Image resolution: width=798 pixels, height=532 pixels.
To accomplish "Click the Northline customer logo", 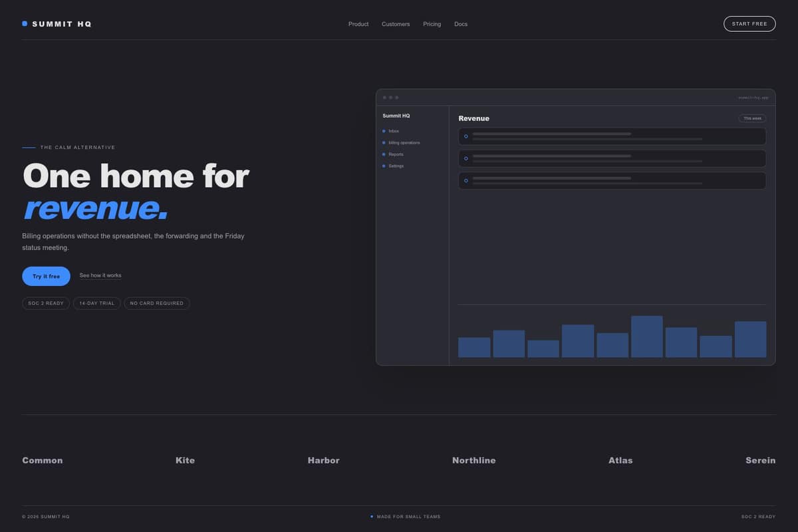I will coord(473,460).
